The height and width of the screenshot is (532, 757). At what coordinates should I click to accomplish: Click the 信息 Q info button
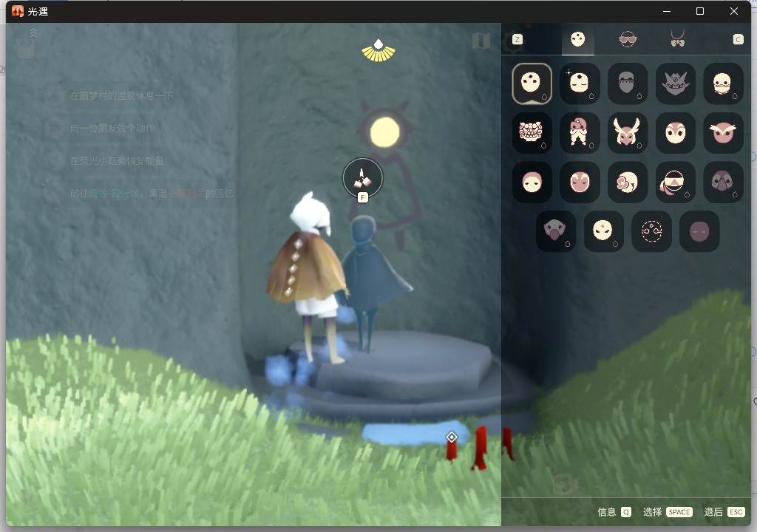point(614,512)
